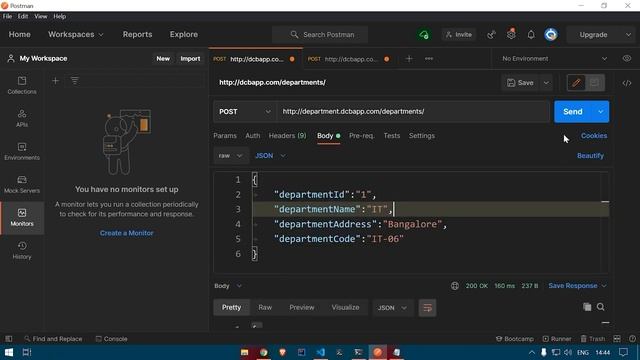Add a new request tab with plus
The width and height of the screenshot is (640, 360).
pyautogui.click(x=409, y=59)
